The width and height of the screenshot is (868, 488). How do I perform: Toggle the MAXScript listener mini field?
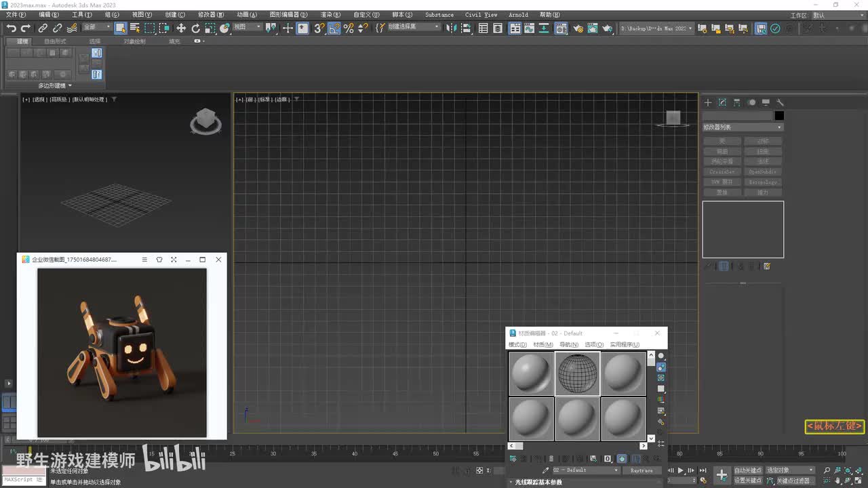tap(24, 480)
